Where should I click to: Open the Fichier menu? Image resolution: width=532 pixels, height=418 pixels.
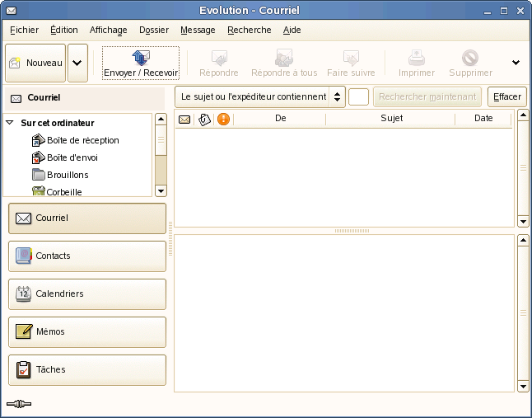25,30
